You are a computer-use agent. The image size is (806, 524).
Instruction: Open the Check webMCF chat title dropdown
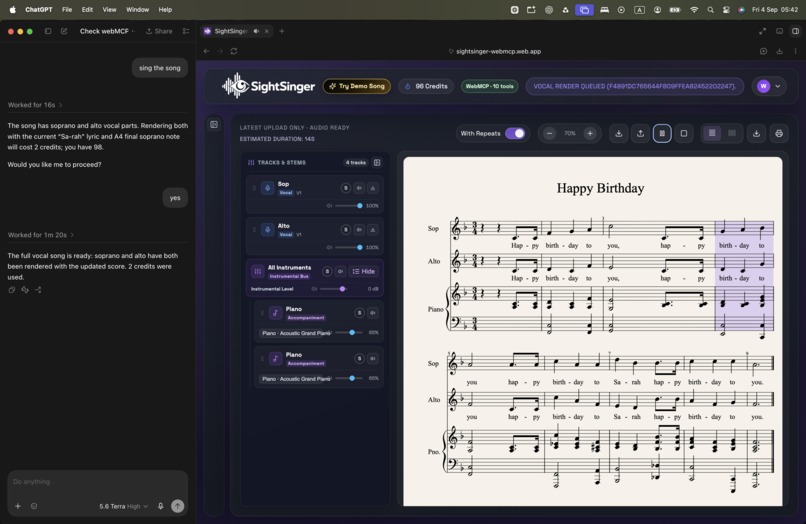107,31
